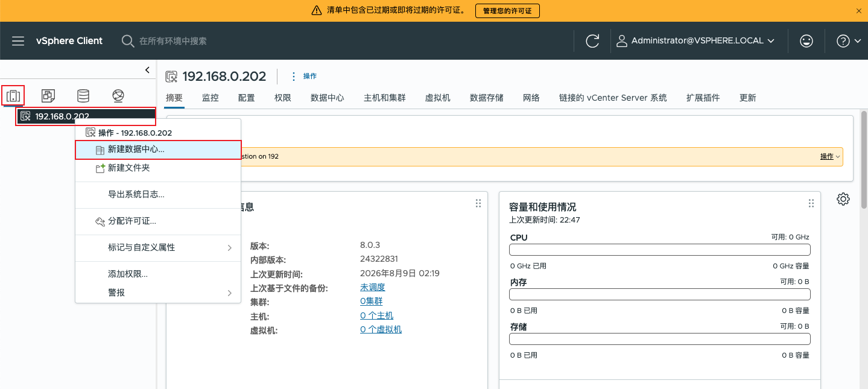Choose 导出系统日志... from context menu
The width and height of the screenshot is (868, 389).
pyautogui.click(x=158, y=194)
